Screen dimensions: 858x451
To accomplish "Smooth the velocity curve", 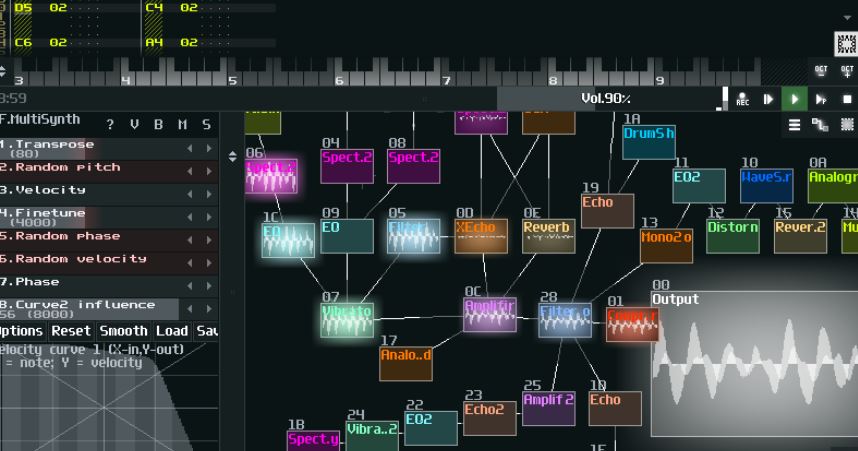I will tap(124, 331).
